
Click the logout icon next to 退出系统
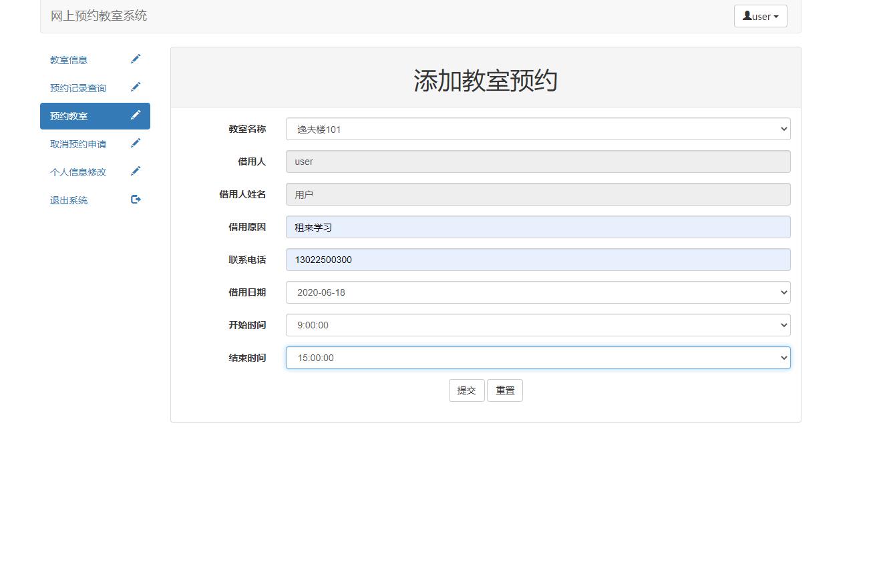click(x=136, y=199)
